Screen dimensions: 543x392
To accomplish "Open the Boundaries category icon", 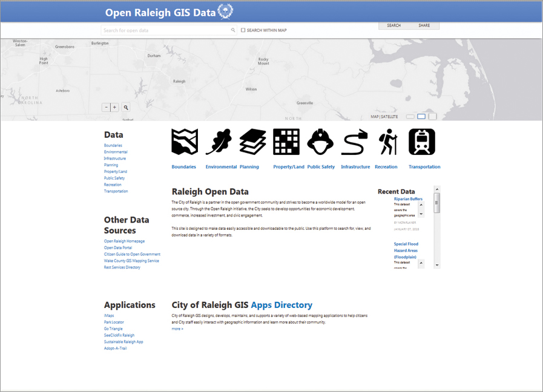I will coord(185,142).
